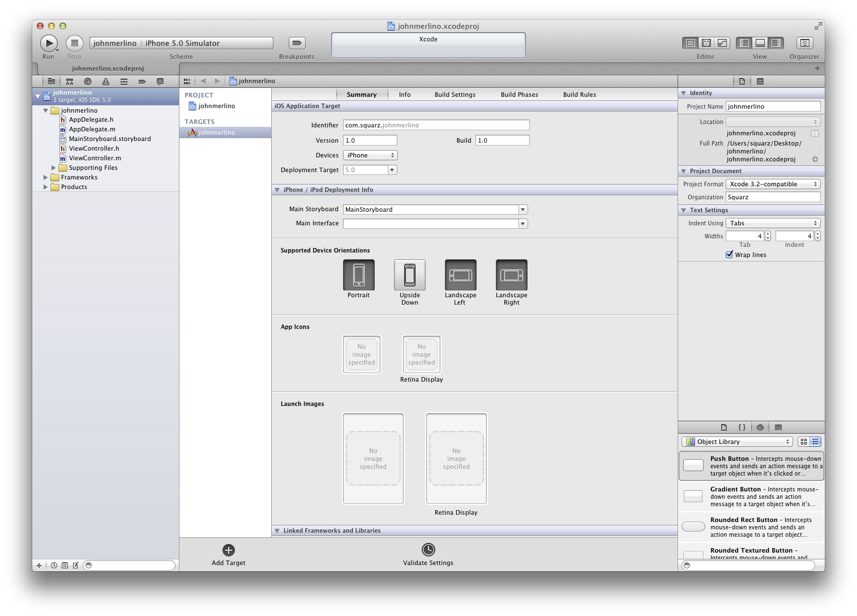Screen dimensions: 857x616
Task: Open Main Interface dropdown arrow
Action: pos(523,224)
